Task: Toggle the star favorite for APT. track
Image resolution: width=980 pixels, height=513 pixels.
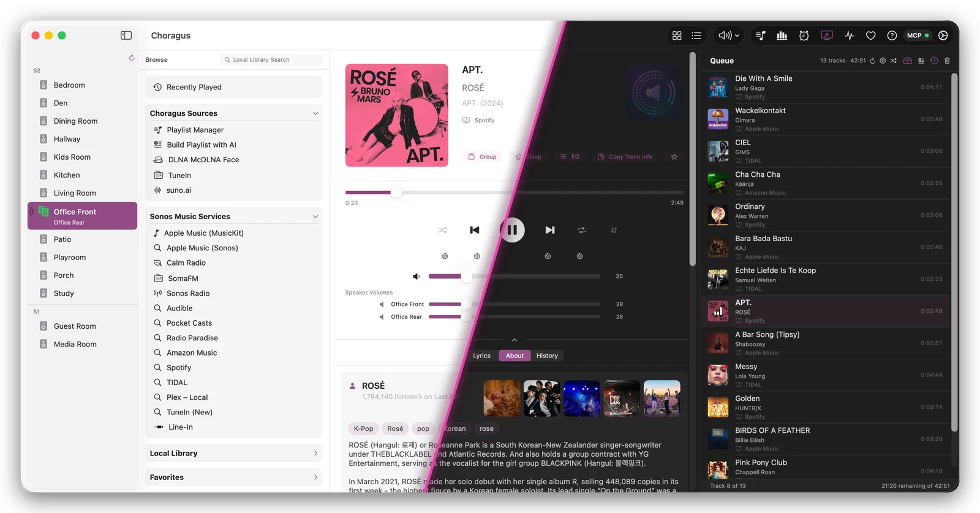Action: coord(674,157)
